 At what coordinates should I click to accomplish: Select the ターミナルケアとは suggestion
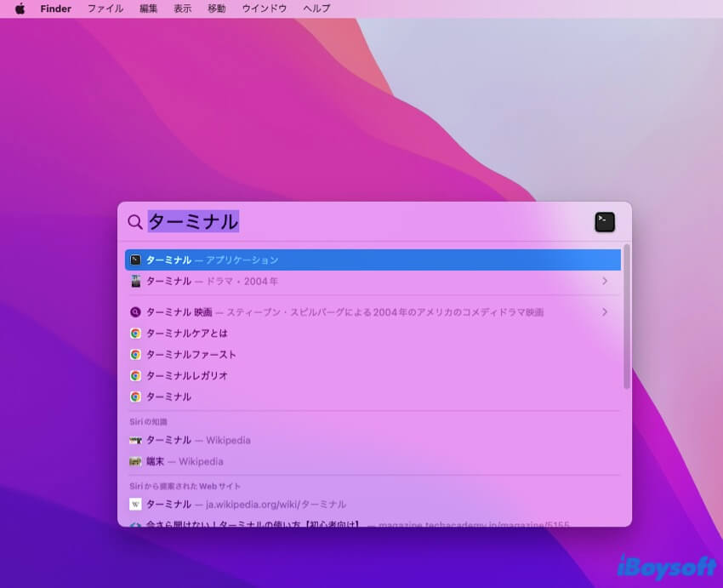pyautogui.click(x=373, y=334)
